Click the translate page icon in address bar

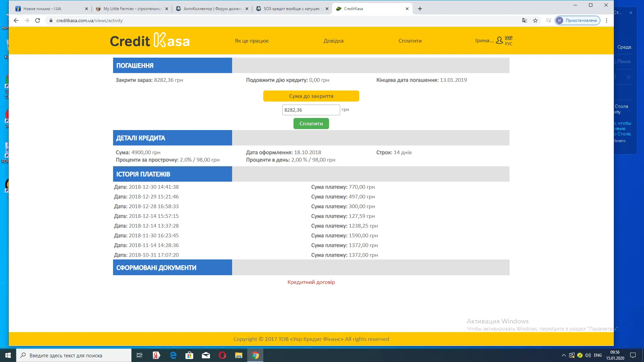click(x=525, y=20)
